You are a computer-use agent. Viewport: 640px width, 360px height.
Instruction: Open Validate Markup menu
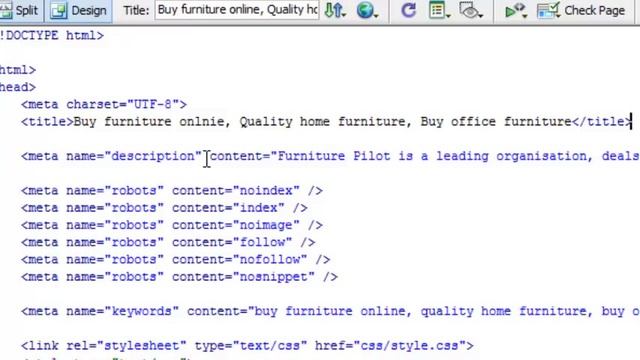pos(515,10)
